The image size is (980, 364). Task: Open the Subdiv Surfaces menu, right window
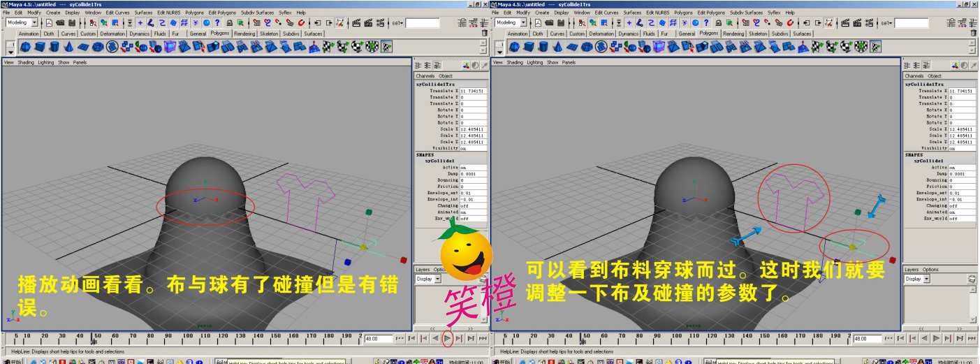747,13
